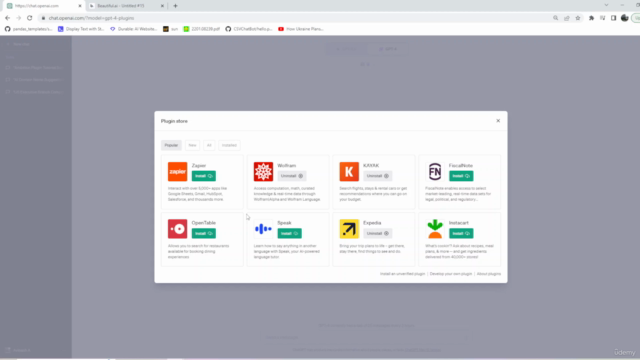
Task: Click the OpenTable plugin logo
Action: (x=178, y=229)
